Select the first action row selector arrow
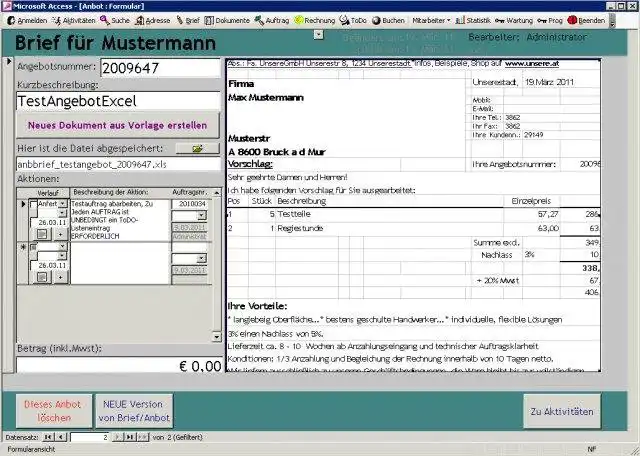Viewport: 640px width, 456px height. 23,204
